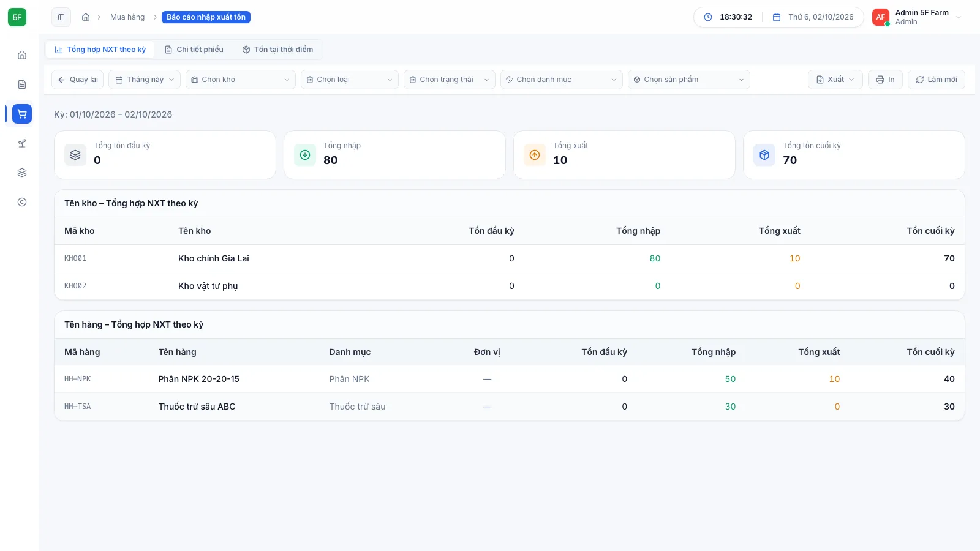Image resolution: width=980 pixels, height=551 pixels.
Task: Click the Quay lại button
Action: coord(78,80)
